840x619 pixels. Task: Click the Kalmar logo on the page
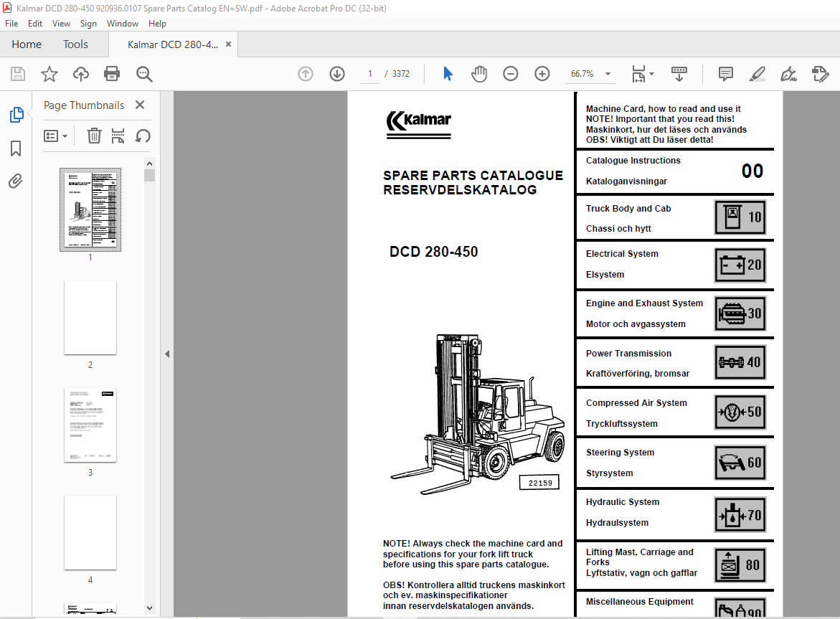coord(419,124)
